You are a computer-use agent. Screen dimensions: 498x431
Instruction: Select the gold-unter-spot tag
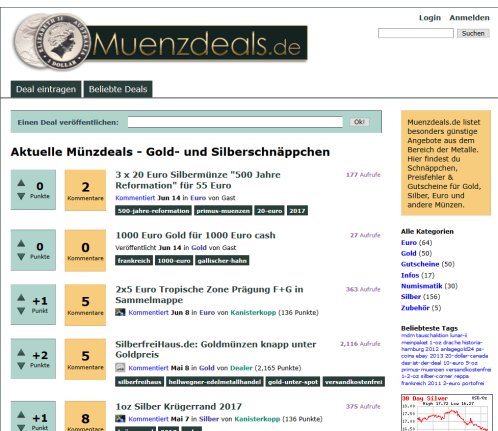click(293, 382)
